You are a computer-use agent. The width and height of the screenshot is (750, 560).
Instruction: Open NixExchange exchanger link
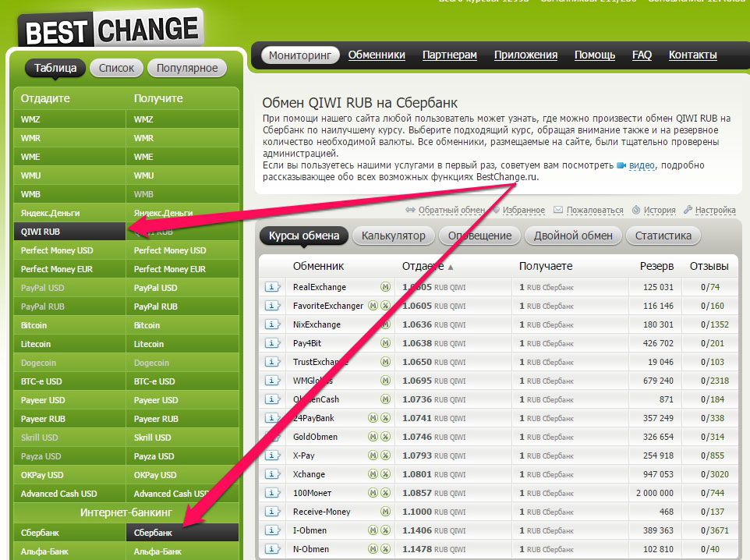click(x=317, y=324)
